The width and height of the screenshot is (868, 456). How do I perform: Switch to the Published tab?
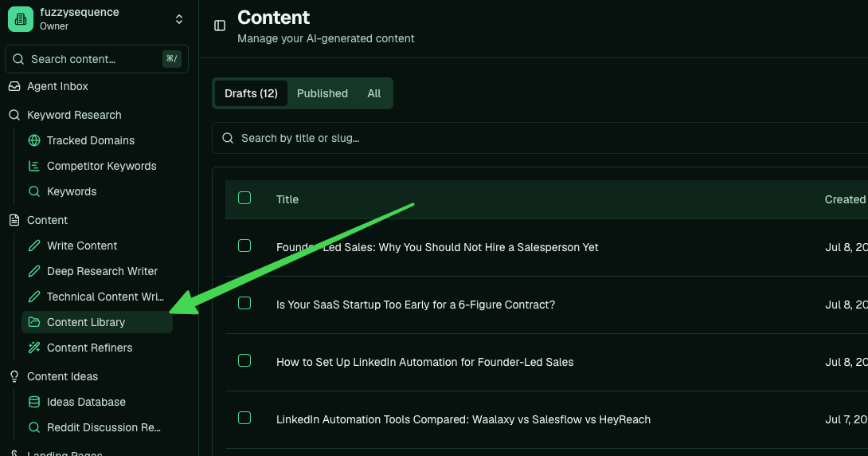coord(323,93)
